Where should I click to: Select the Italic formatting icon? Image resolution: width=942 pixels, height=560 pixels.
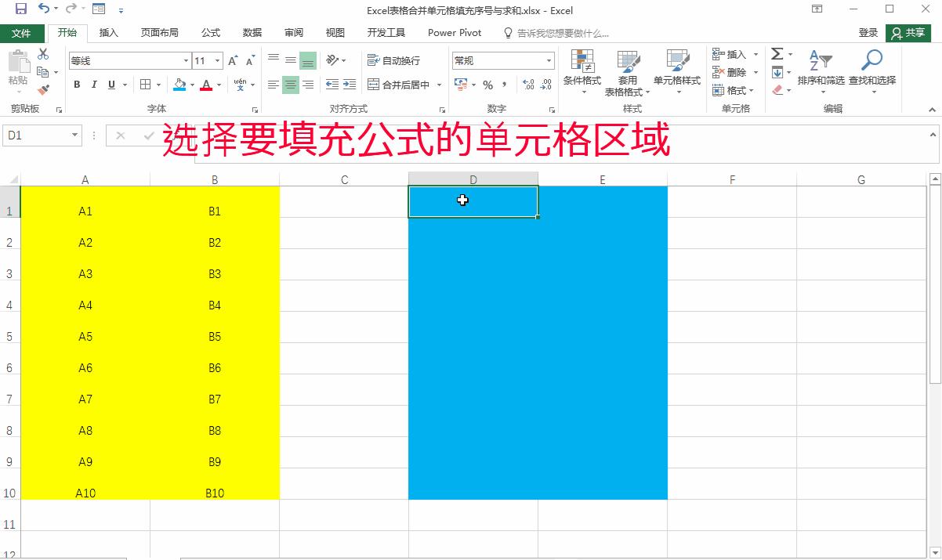coord(94,85)
